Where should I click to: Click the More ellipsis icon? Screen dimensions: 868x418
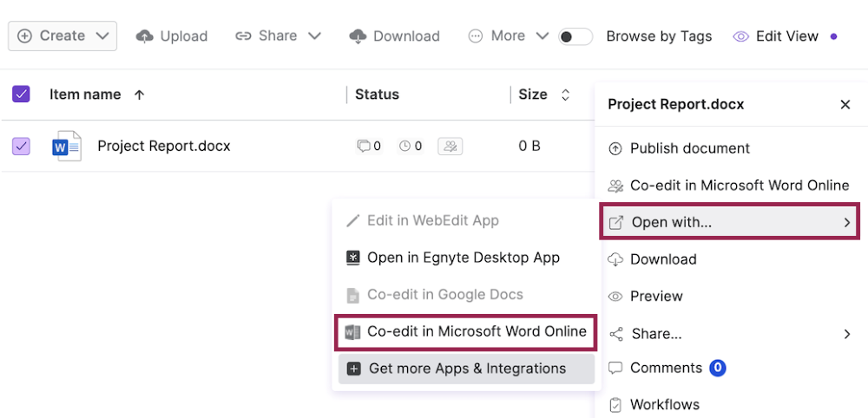(x=476, y=36)
